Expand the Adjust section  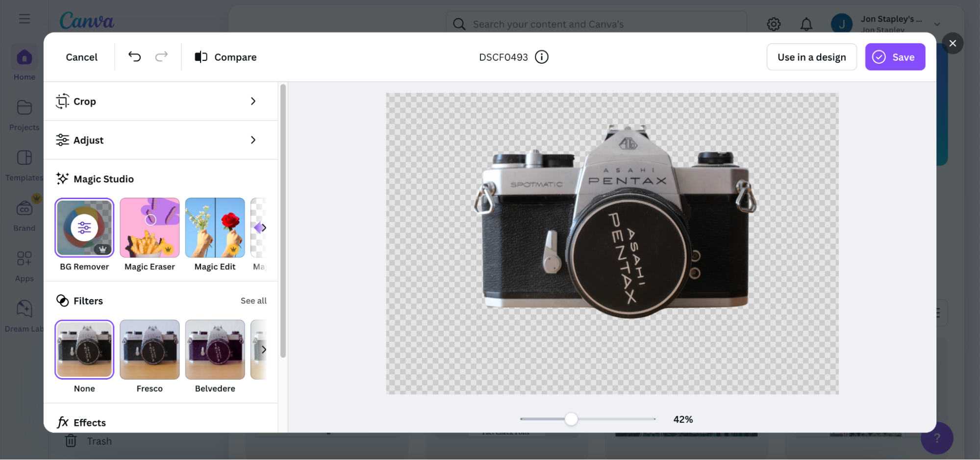click(x=253, y=140)
